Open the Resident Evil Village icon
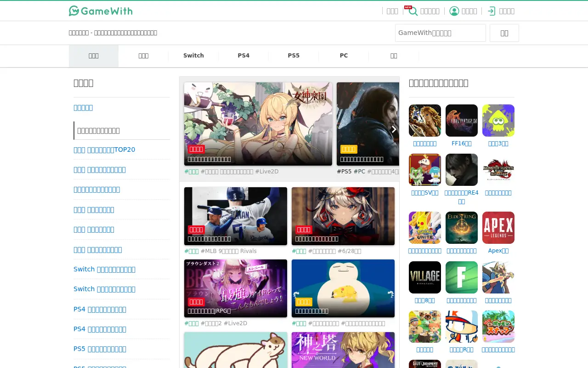 click(x=425, y=277)
